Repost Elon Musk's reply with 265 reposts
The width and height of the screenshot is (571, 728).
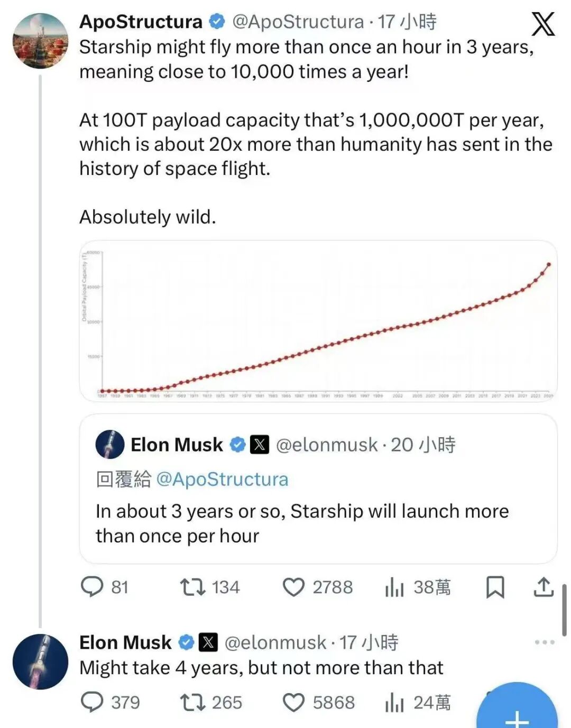tap(193, 702)
